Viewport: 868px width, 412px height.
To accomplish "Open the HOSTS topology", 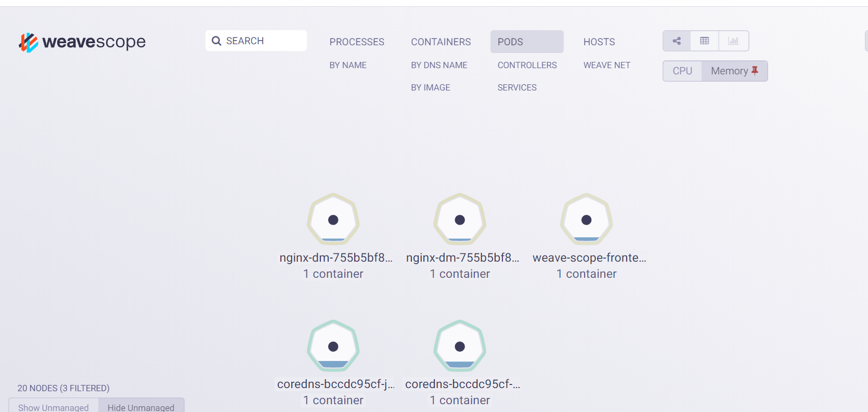I will click(599, 42).
